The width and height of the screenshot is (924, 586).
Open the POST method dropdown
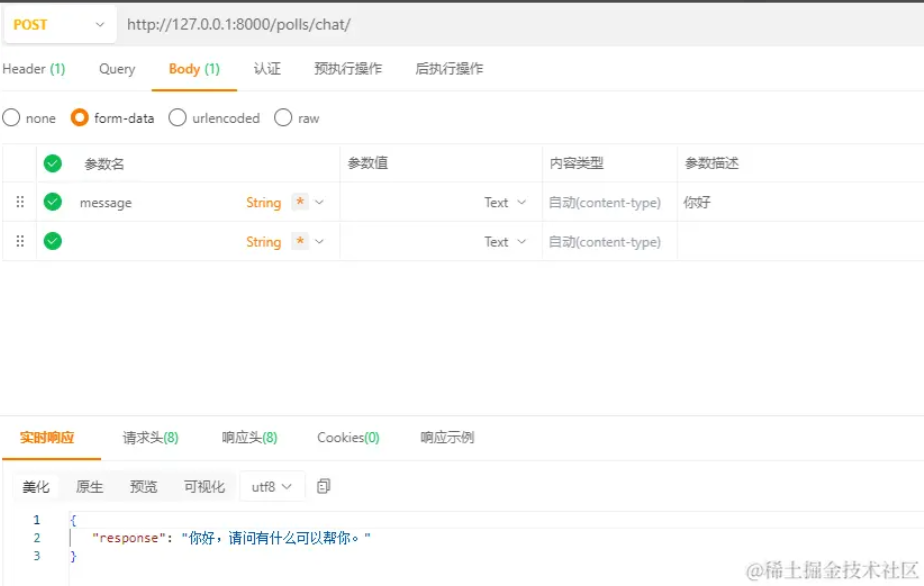point(98,24)
